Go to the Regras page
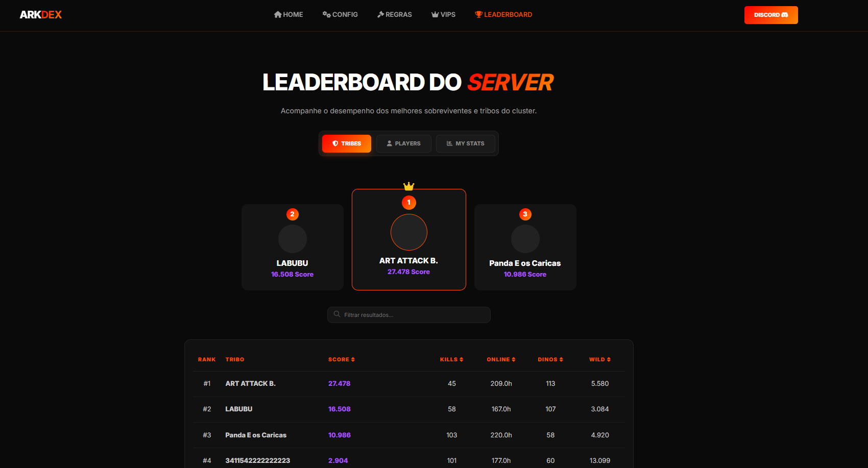 tap(395, 15)
